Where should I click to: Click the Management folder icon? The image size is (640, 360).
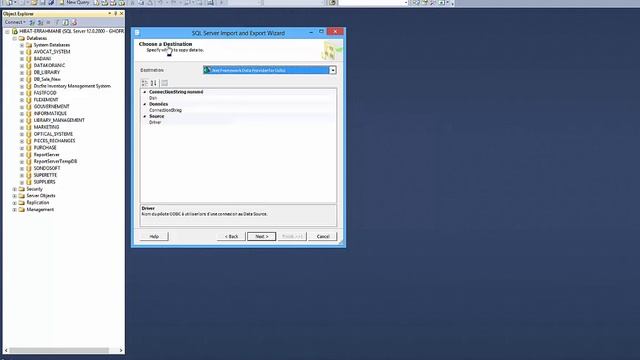pyautogui.click(x=22, y=209)
